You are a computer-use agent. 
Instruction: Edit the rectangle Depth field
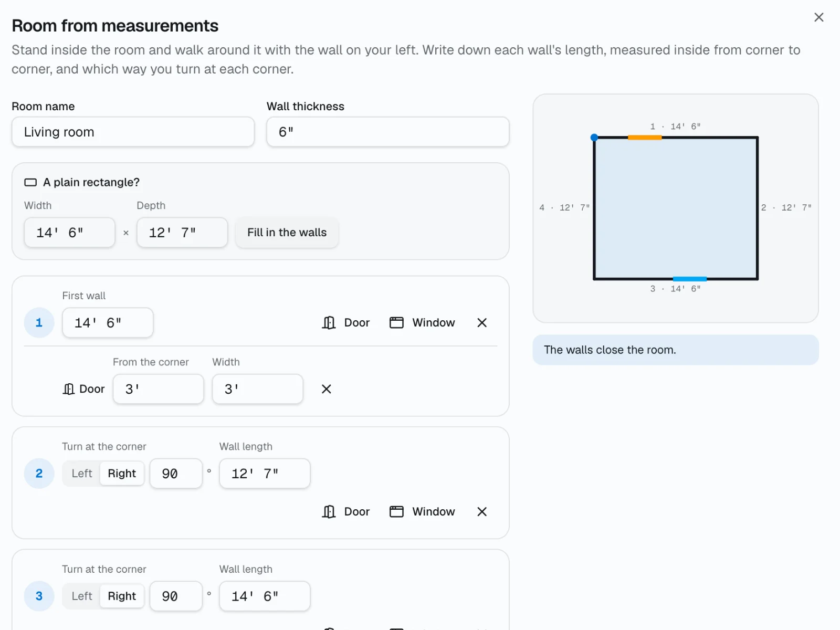(x=182, y=233)
